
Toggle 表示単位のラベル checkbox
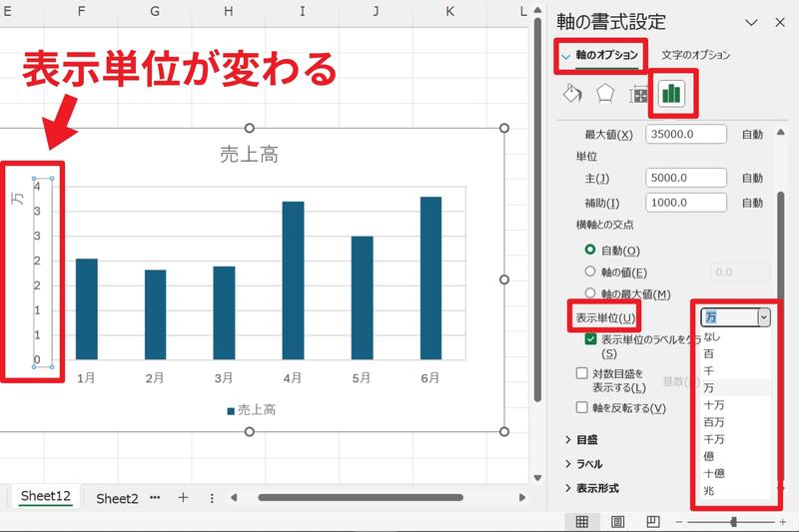590,339
